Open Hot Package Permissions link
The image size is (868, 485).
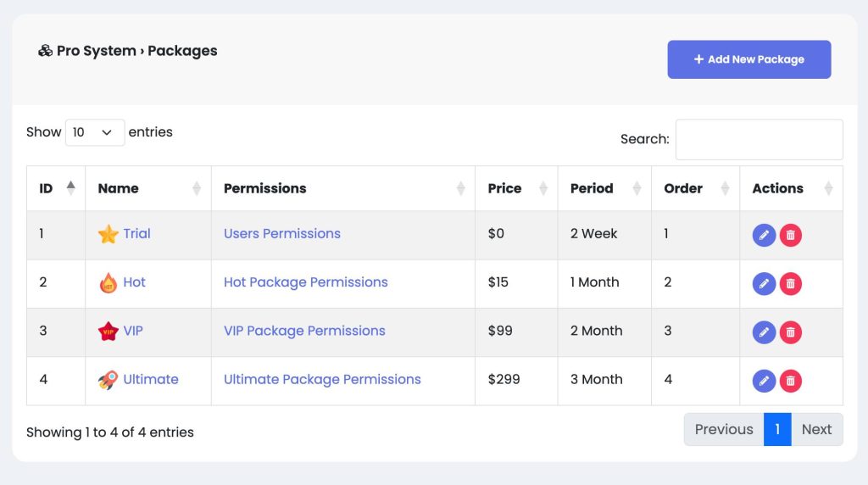(x=305, y=282)
